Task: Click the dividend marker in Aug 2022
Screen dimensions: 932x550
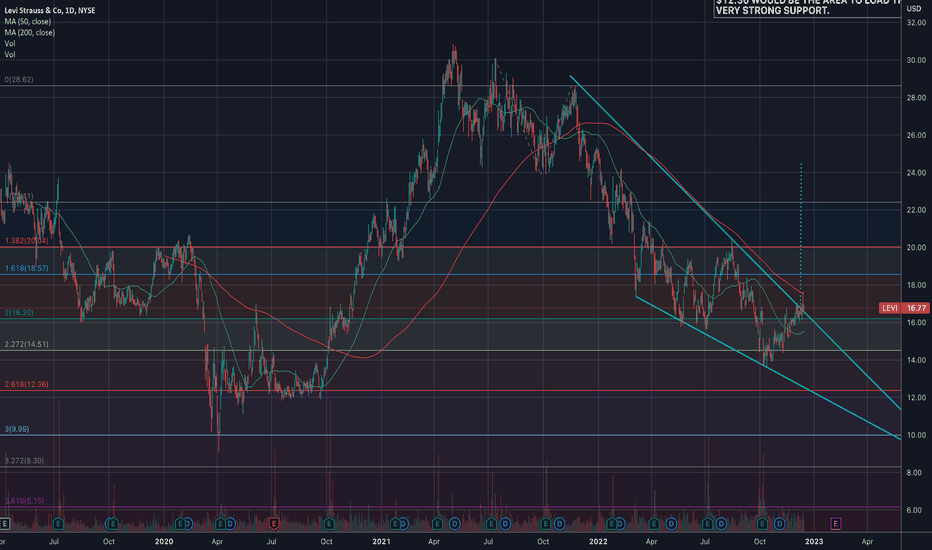Action: point(721,524)
